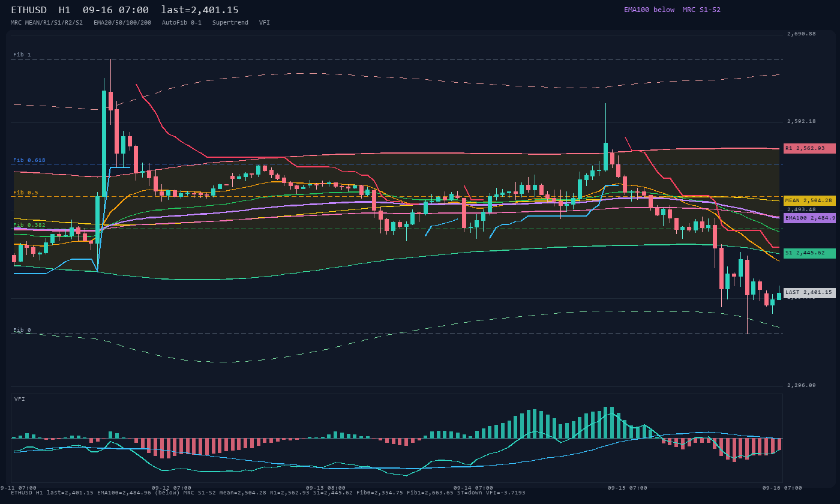
Task: Click the Fib 0.618 level label
Action: coord(29,160)
